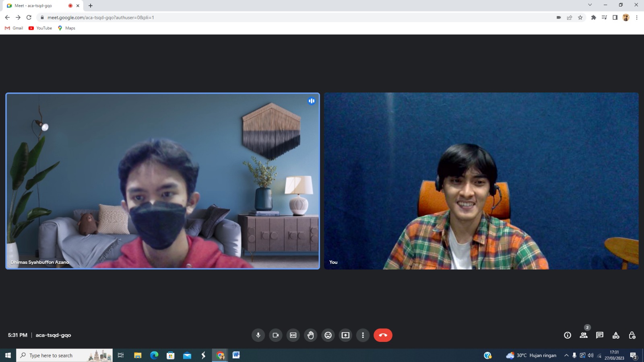Screen dimensions: 644x362
Task: Turn off the camera
Action: pyautogui.click(x=276, y=335)
